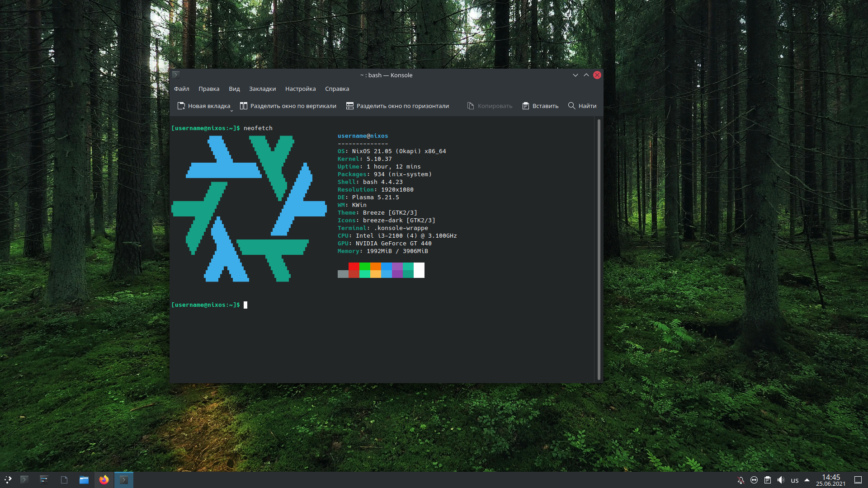Image resolution: width=868 pixels, height=488 pixels.
Task: Click the audio volume tray icon
Action: click(781, 480)
